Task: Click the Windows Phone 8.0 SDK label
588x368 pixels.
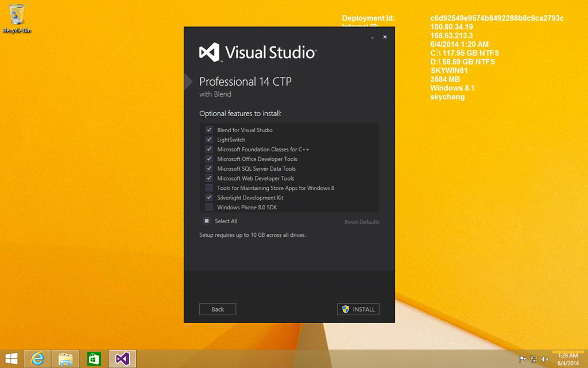Action: pos(247,207)
